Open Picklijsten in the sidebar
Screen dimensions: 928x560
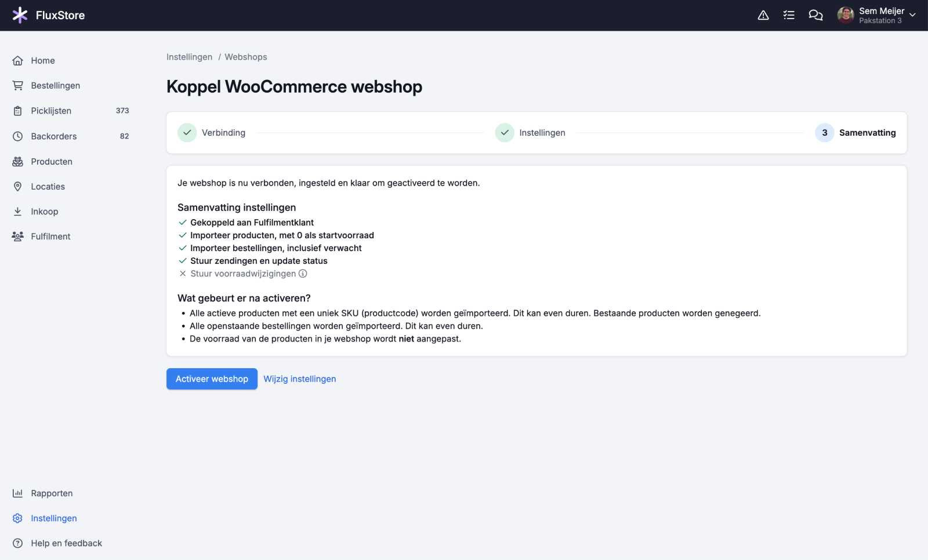pos(51,111)
